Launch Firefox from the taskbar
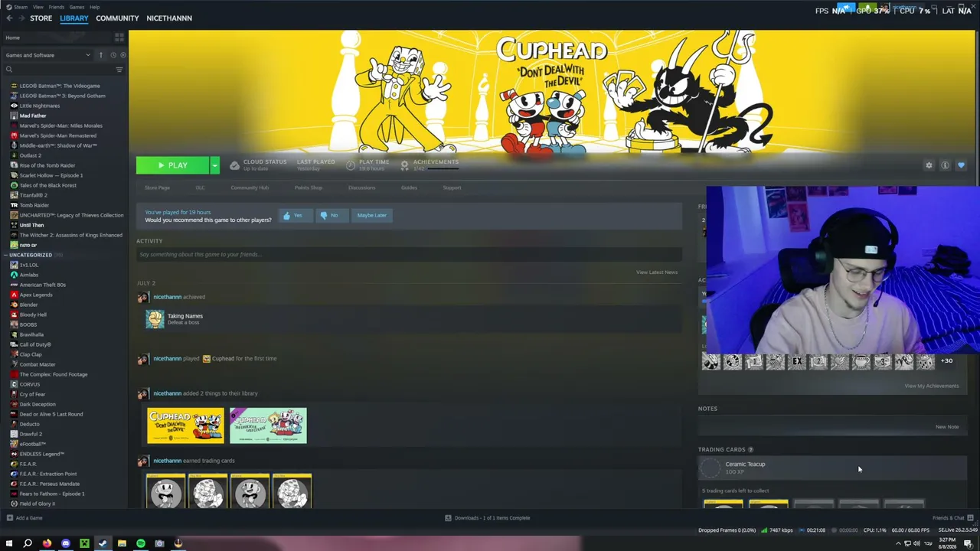Image resolution: width=980 pixels, height=551 pixels. (47, 543)
